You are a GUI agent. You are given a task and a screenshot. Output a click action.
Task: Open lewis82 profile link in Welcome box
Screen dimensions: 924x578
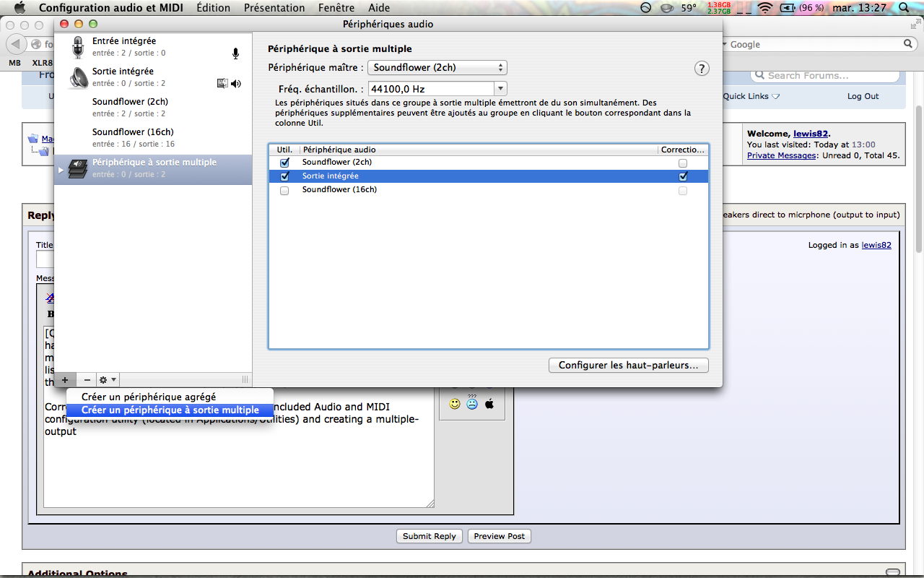[811, 134]
